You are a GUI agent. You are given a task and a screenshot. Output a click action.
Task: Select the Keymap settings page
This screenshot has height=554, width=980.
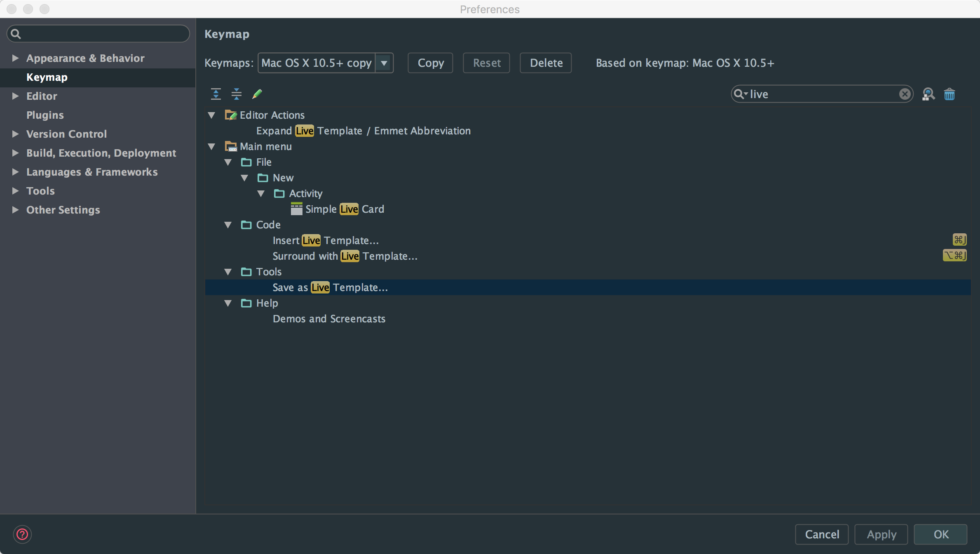tap(47, 77)
